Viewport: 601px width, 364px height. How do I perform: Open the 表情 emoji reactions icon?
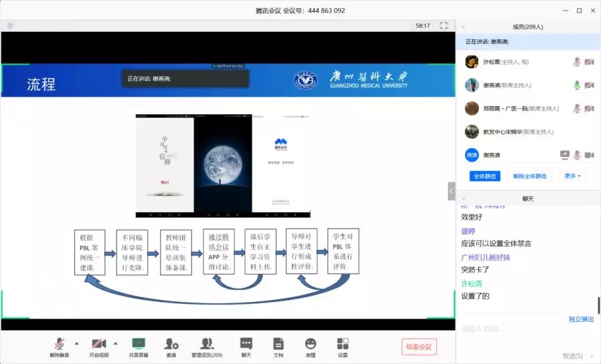(x=311, y=343)
